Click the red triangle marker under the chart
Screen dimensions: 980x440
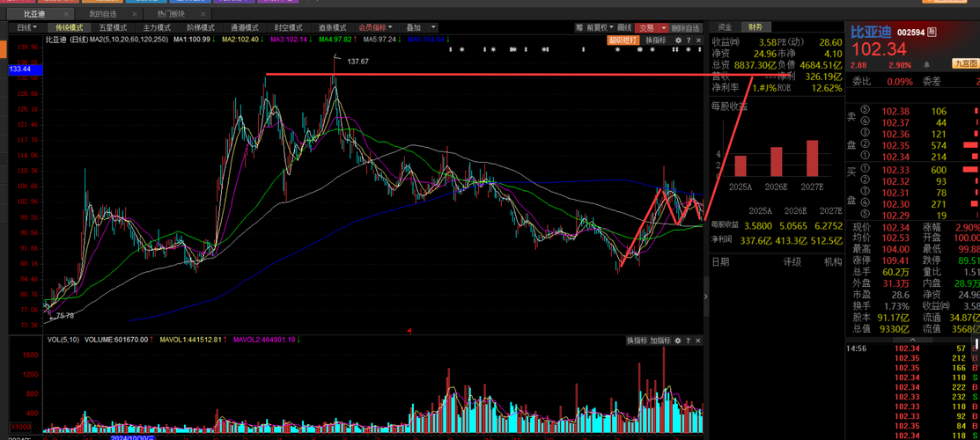(x=409, y=330)
